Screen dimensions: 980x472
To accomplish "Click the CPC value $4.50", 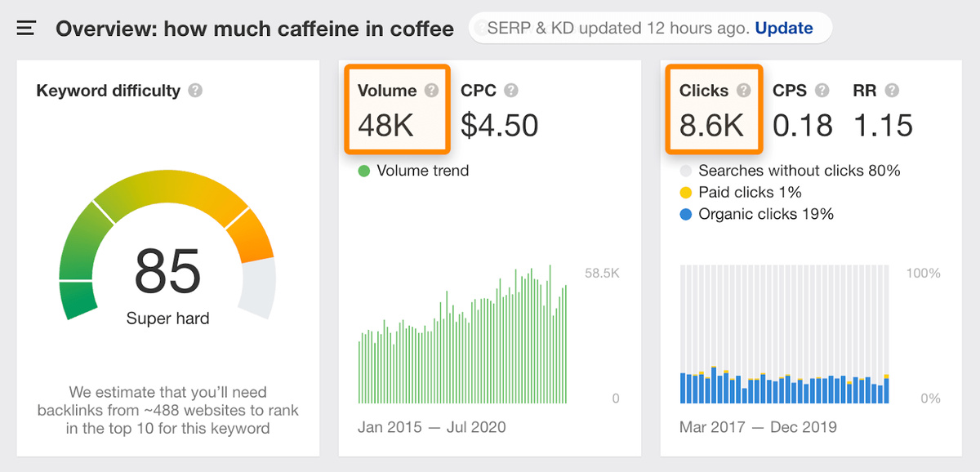I will click(499, 126).
